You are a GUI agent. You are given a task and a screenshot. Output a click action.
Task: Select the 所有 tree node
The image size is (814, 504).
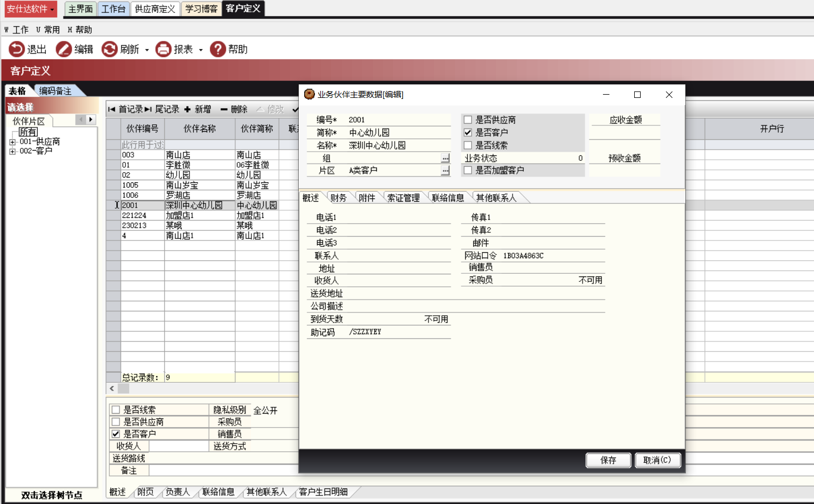[x=28, y=132]
